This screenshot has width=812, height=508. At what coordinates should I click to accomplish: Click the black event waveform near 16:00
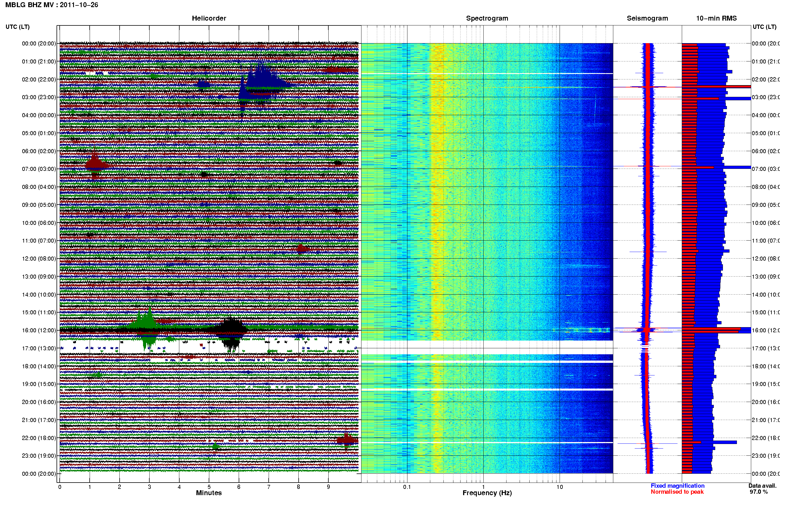click(x=231, y=333)
